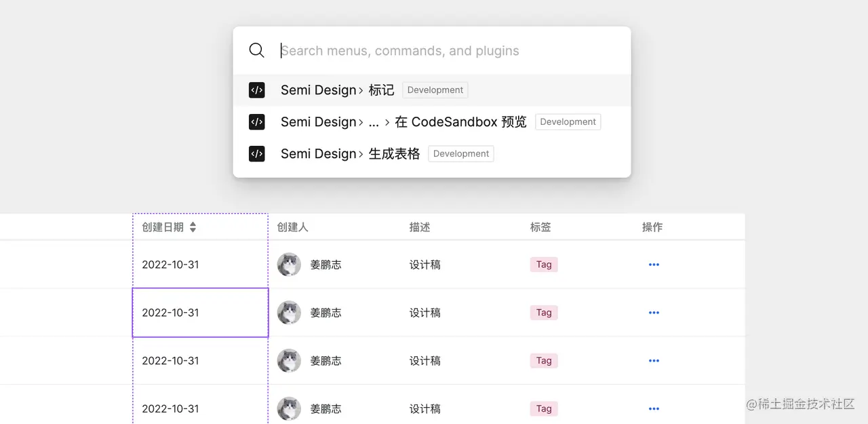The image size is (868, 424).
Task: Click the pink Tag label in the third row
Action: [x=544, y=361]
